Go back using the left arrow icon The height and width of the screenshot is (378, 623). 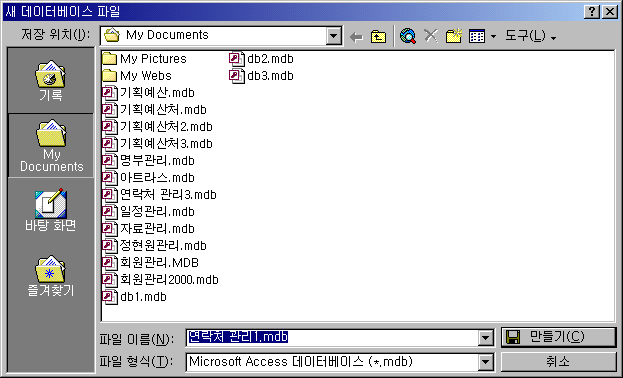(x=356, y=37)
